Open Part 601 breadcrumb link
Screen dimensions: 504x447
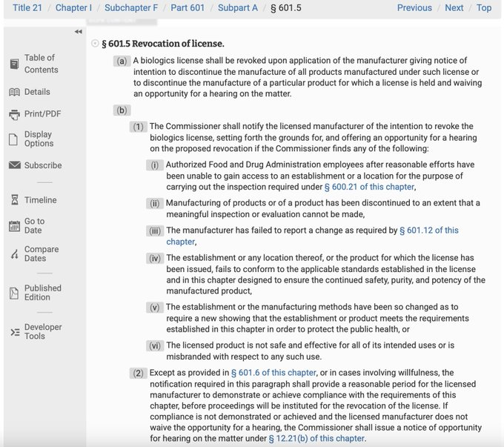click(188, 7)
